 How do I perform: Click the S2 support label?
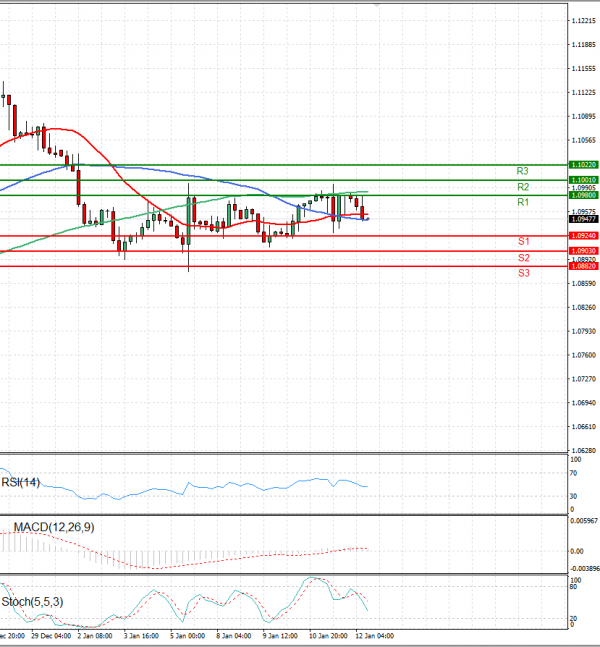pos(524,258)
